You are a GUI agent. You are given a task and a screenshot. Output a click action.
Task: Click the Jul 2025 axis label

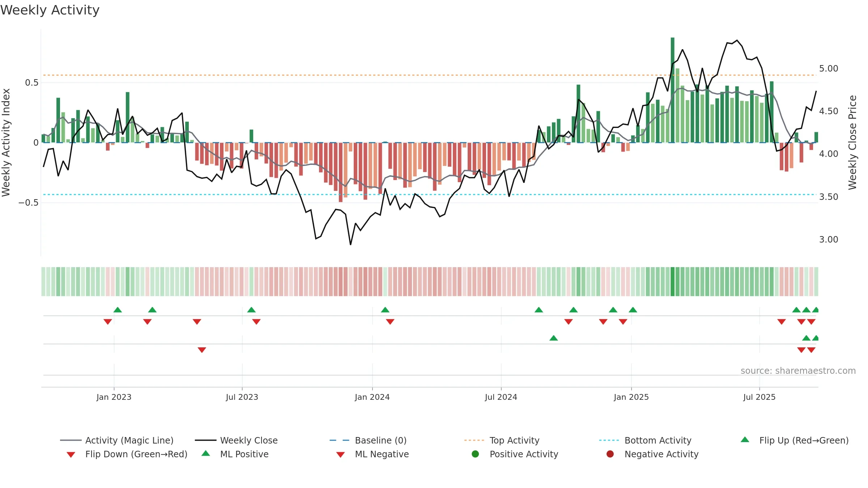[759, 397]
